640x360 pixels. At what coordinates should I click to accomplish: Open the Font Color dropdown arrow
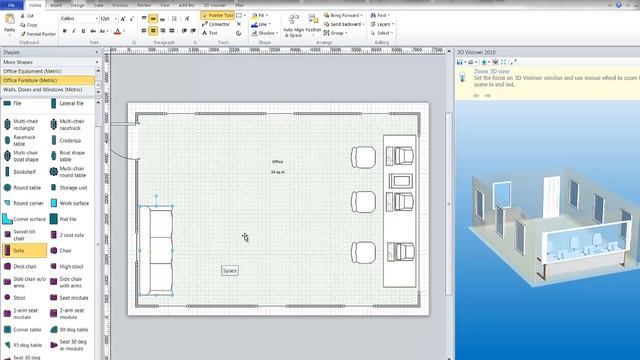point(124,31)
